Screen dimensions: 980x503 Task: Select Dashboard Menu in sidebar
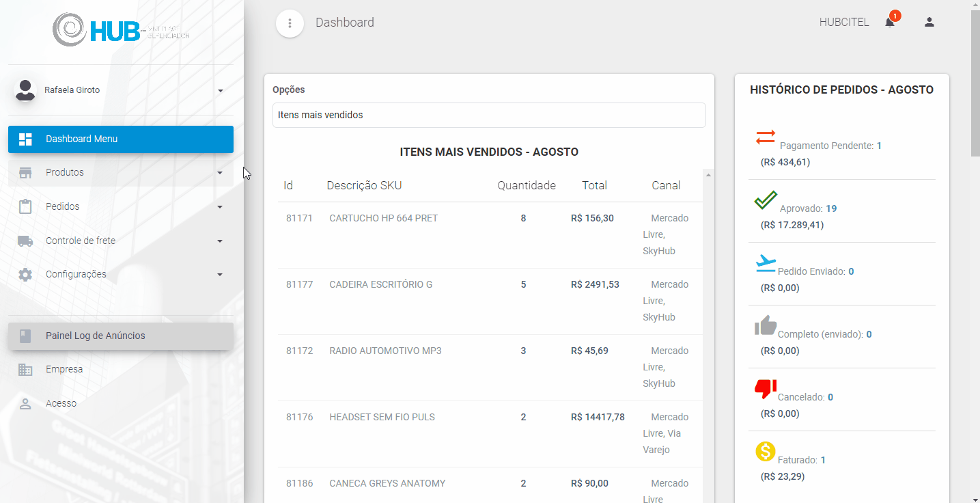point(121,139)
